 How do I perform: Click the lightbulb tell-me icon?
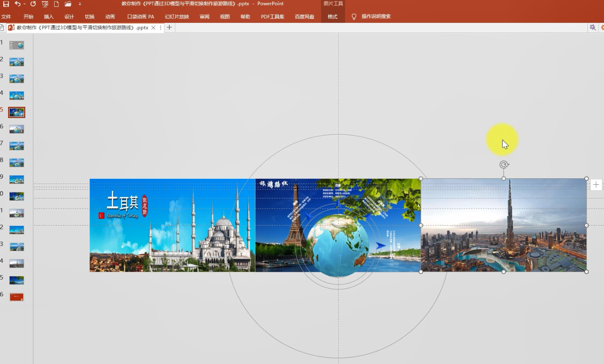tap(354, 17)
